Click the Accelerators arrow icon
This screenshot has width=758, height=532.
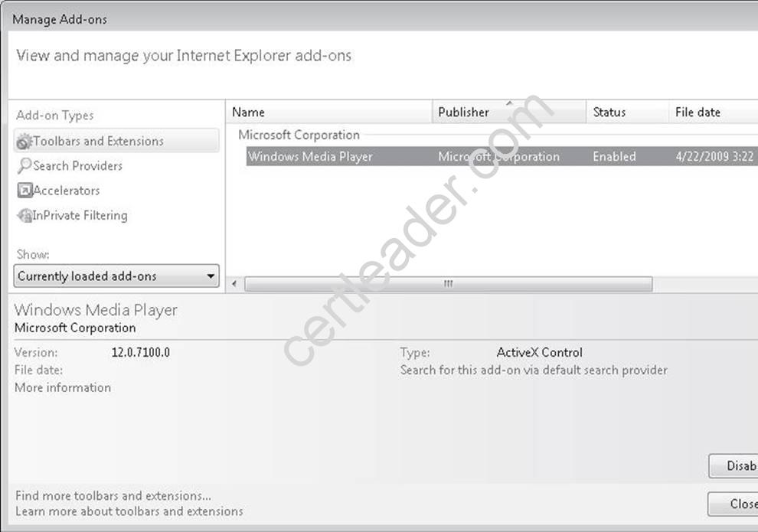click(x=25, y=191)
